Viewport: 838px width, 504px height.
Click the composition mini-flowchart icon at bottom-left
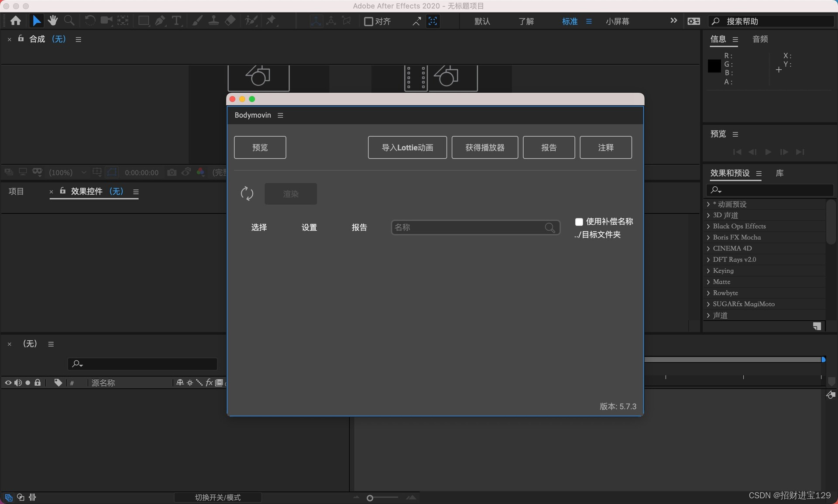click(x=9, y=497)
